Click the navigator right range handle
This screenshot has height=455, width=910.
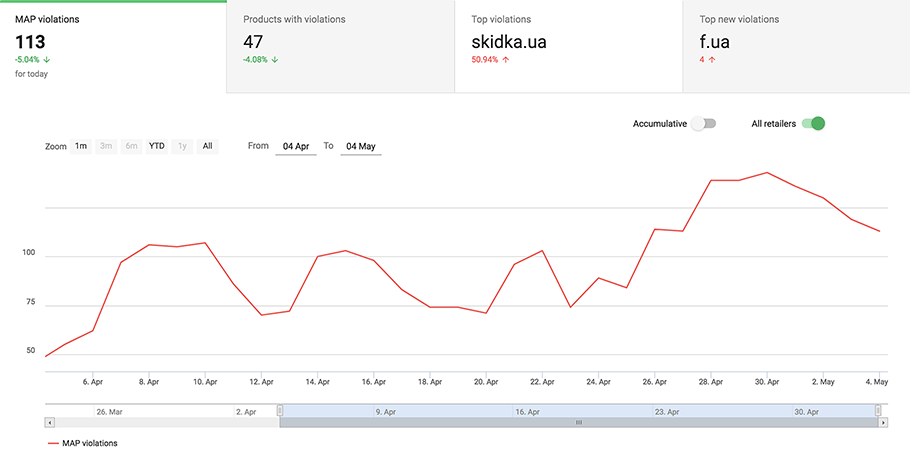point(878,410)
